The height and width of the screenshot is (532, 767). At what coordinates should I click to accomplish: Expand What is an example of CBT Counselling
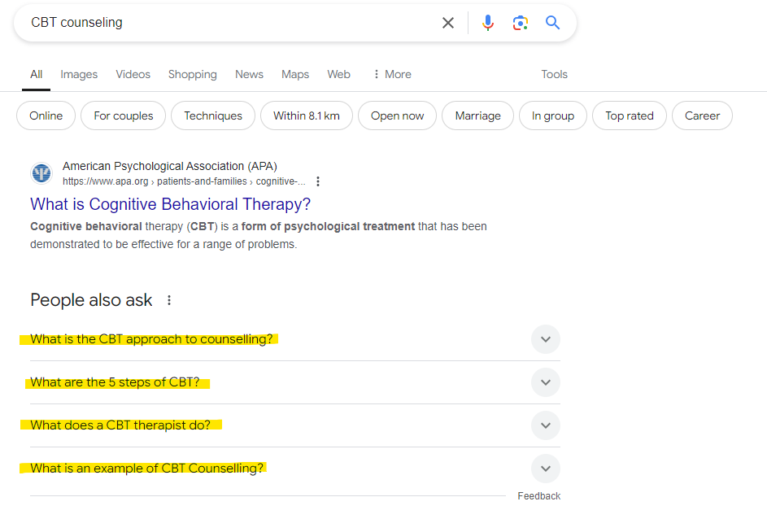click(x=546, y=469)
